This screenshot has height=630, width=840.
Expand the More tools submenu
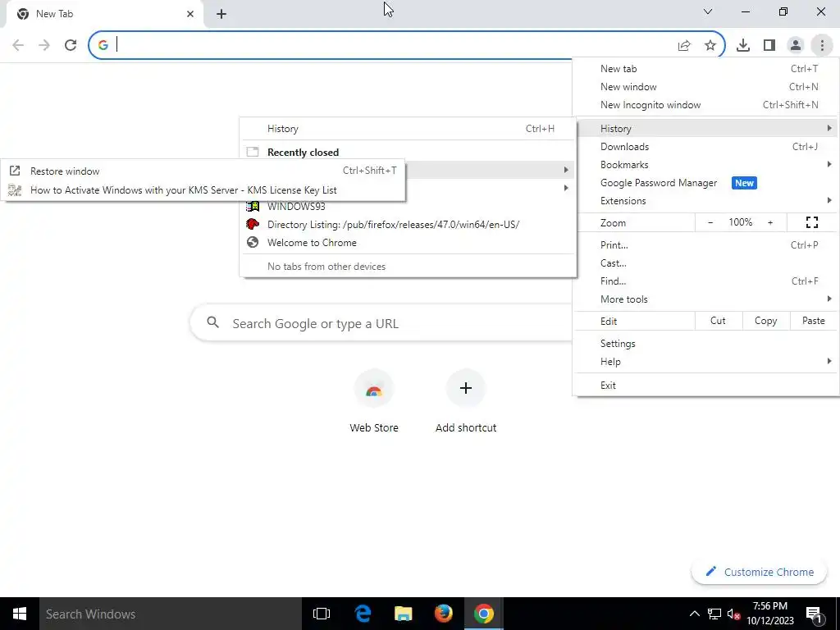[705, 299]
